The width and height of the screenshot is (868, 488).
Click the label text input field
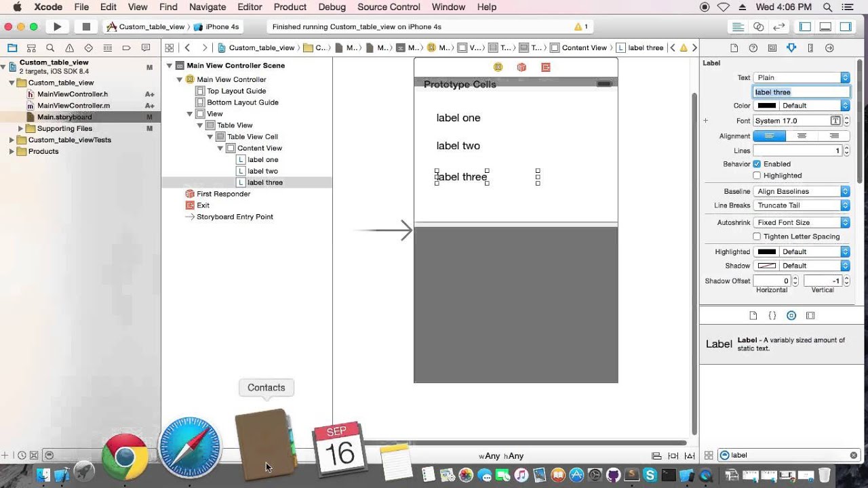802,92
